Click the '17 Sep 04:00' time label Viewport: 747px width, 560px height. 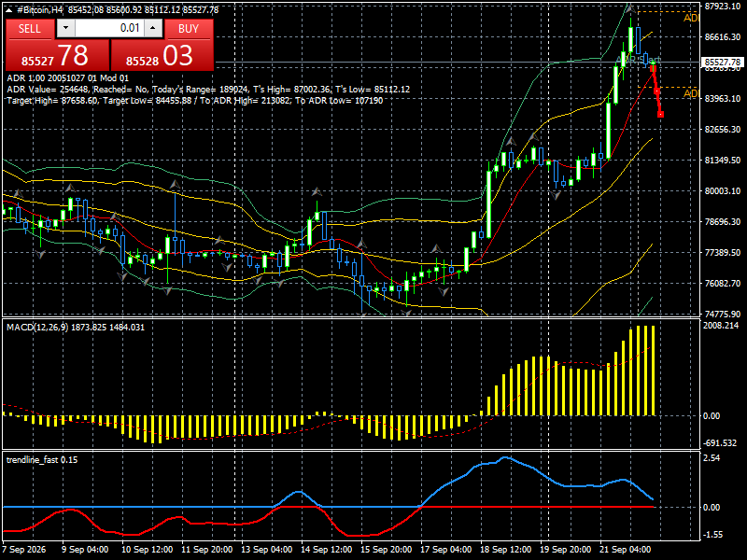pyautogui.click(x=446, y=550)
